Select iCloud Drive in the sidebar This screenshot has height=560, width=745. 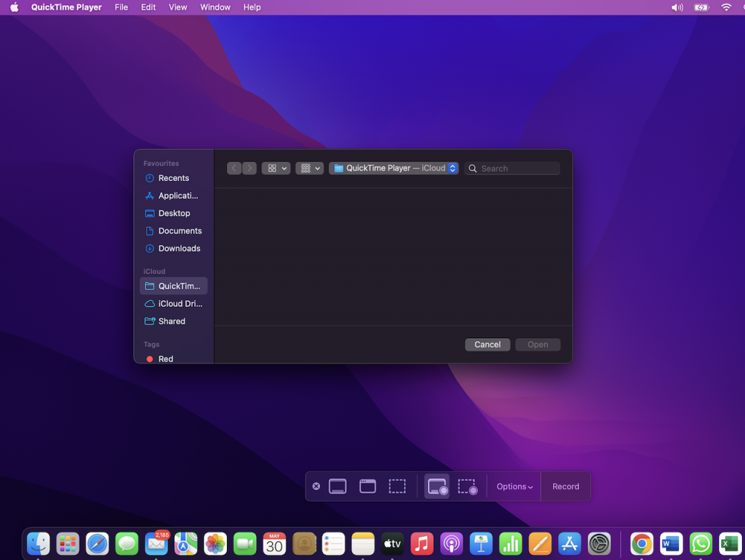pyautogui.click(x=173, y=303)
